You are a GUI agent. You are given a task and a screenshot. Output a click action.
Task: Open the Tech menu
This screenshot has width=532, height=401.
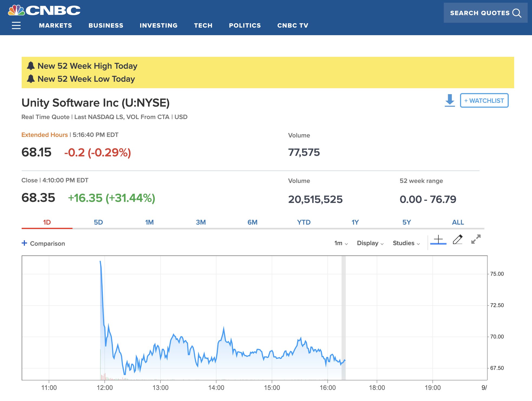203,25
